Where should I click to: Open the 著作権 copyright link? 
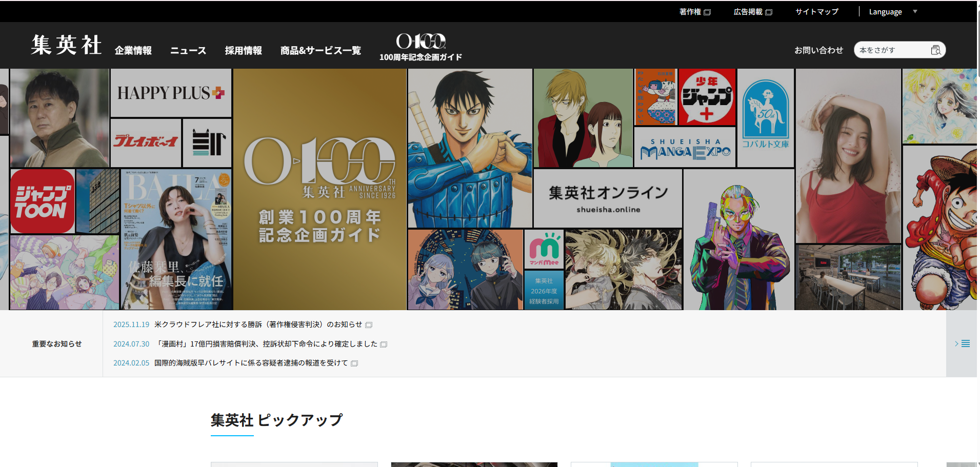[x=690, y=12]
